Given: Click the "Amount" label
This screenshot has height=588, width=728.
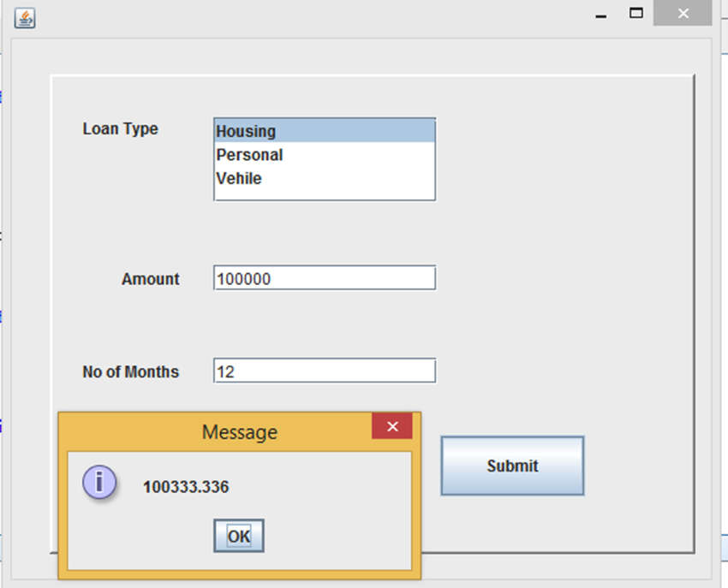Looking at the screenshot, I should point(150,279).
